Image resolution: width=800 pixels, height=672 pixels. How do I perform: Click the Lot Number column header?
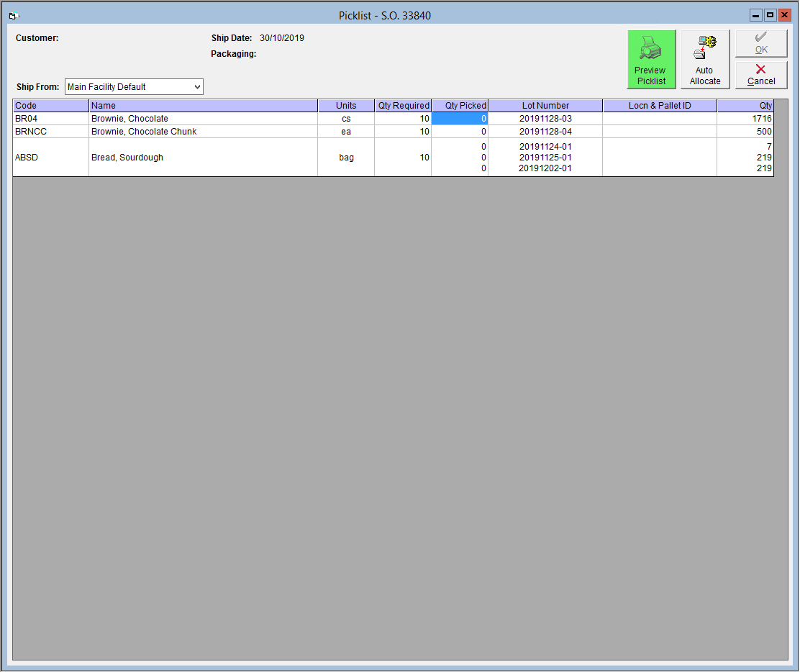click(x=545, y=106)
